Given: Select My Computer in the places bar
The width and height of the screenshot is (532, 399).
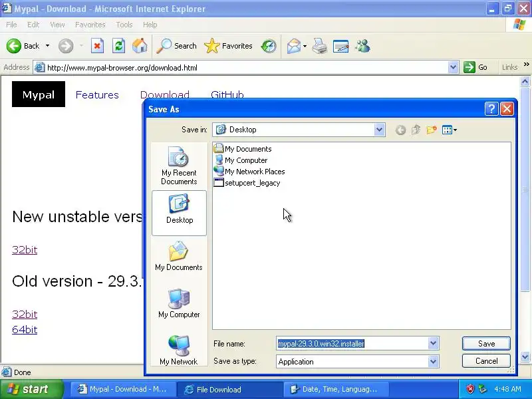Looking at the screenshot, I should pos(179,304).
